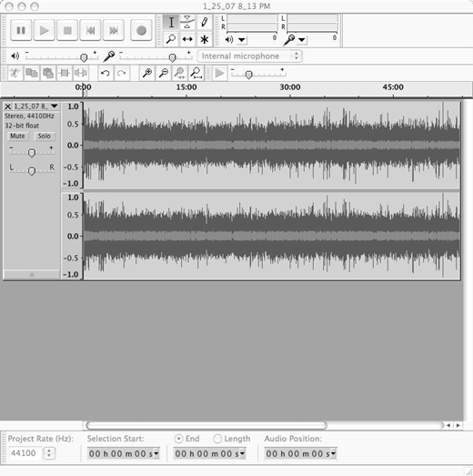
Task: Click the input volume microphone slider
Action: pos(156,56)
